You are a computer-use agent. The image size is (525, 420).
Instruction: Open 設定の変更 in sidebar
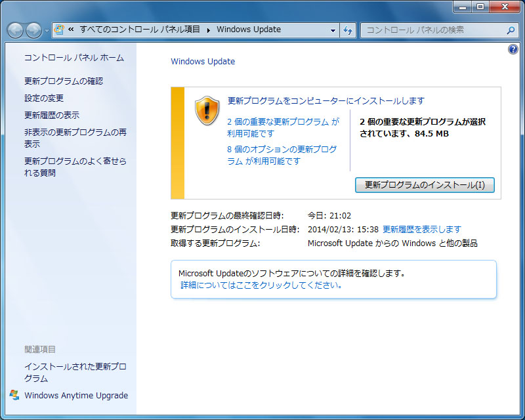point(44,98)
